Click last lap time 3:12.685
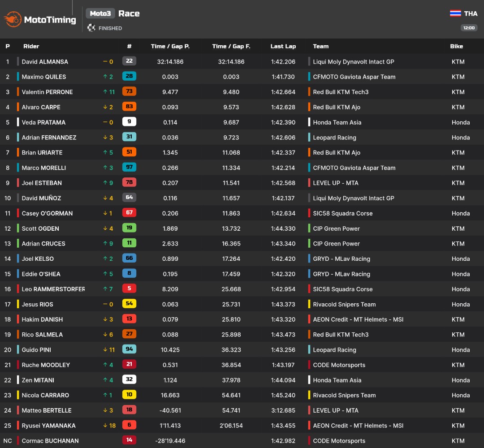The width and height of the screenshot is (484, 448). pyautogui.click(x=283, y=411)
